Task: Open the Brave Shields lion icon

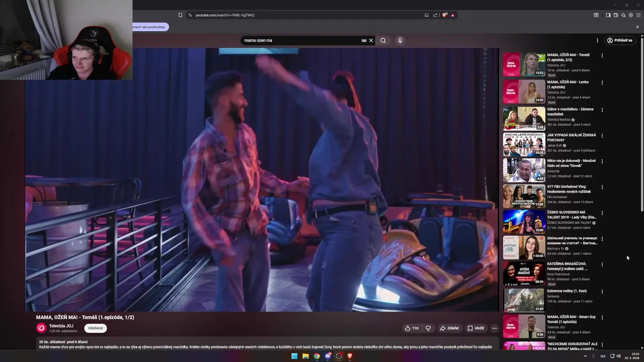Action: [x=444, y=15]
